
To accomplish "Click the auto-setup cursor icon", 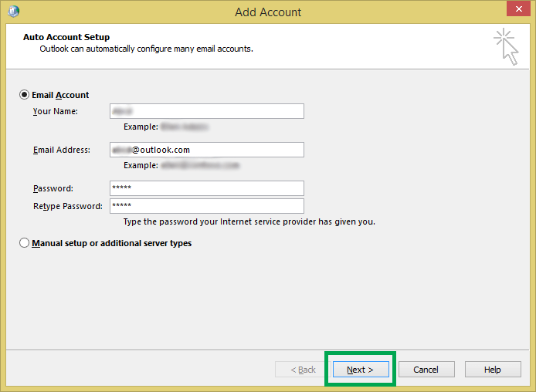I will [506, 47].
